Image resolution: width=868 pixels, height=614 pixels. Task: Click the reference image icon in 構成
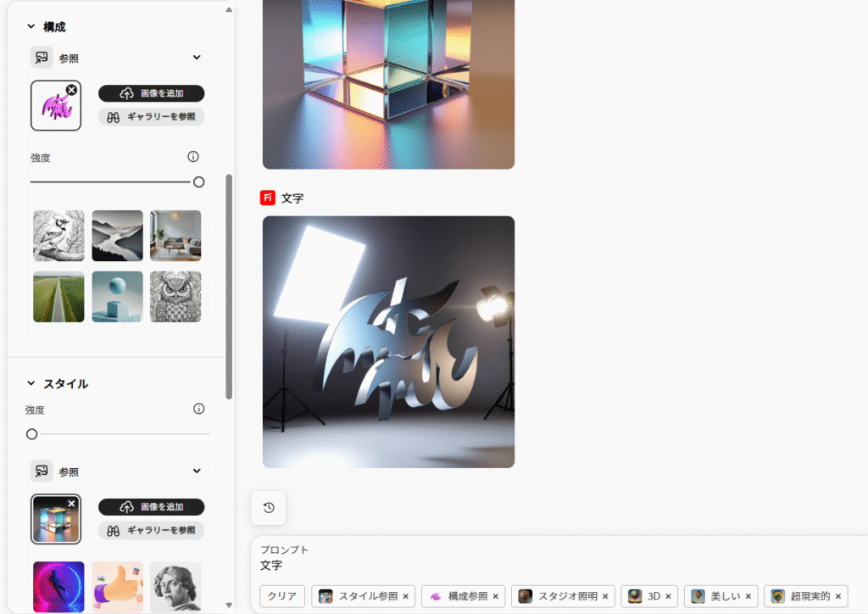click(x=42, y=58)
